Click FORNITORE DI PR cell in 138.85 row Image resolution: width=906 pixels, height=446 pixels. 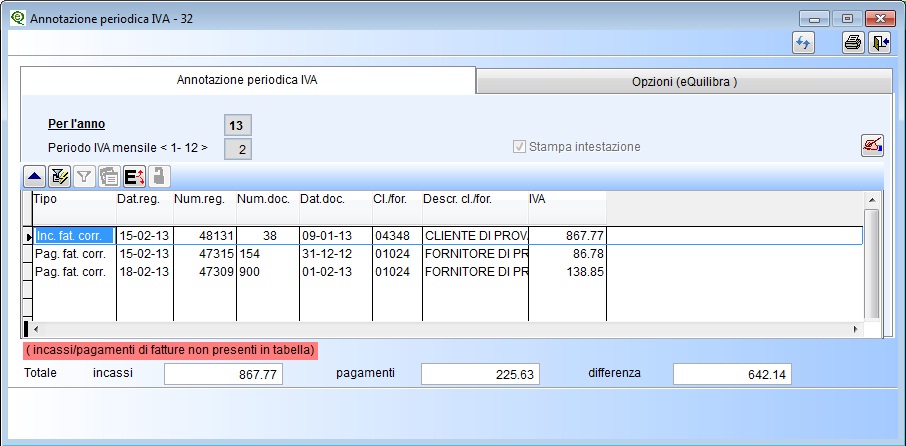476,272
